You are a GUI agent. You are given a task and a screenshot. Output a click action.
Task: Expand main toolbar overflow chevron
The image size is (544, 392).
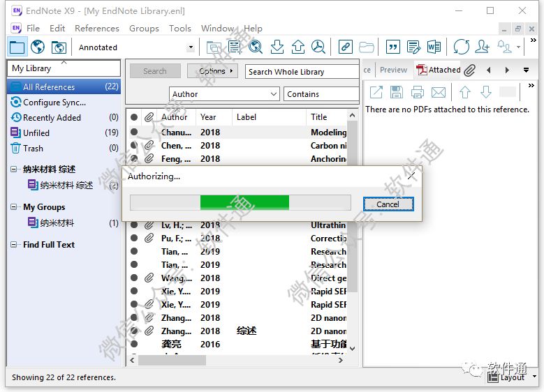pyautogui.click(x=534, y=40)
